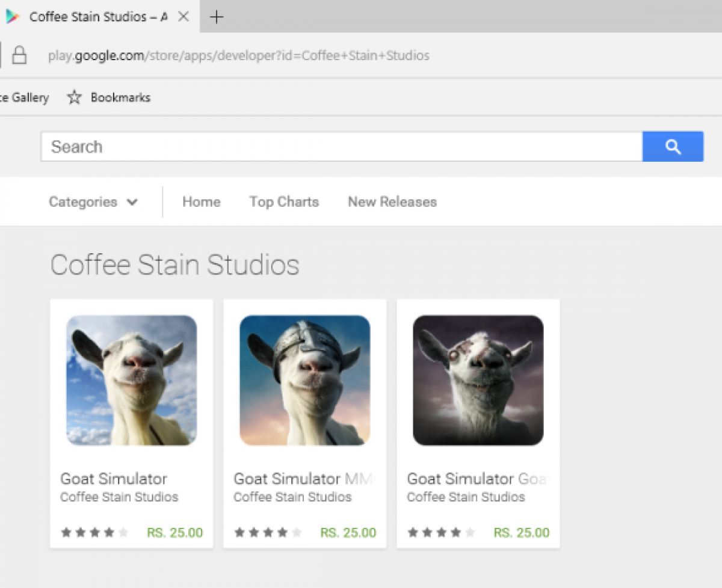Open New Releases

tap(392, 202)
